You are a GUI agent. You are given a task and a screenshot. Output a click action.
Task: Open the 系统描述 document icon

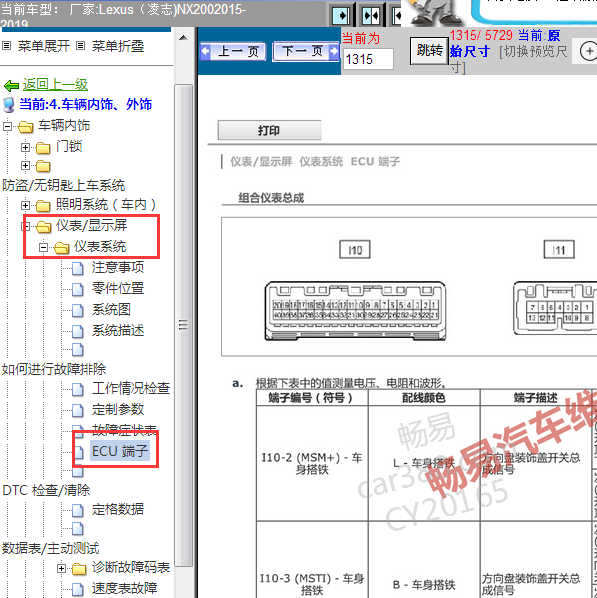[78, 331]
